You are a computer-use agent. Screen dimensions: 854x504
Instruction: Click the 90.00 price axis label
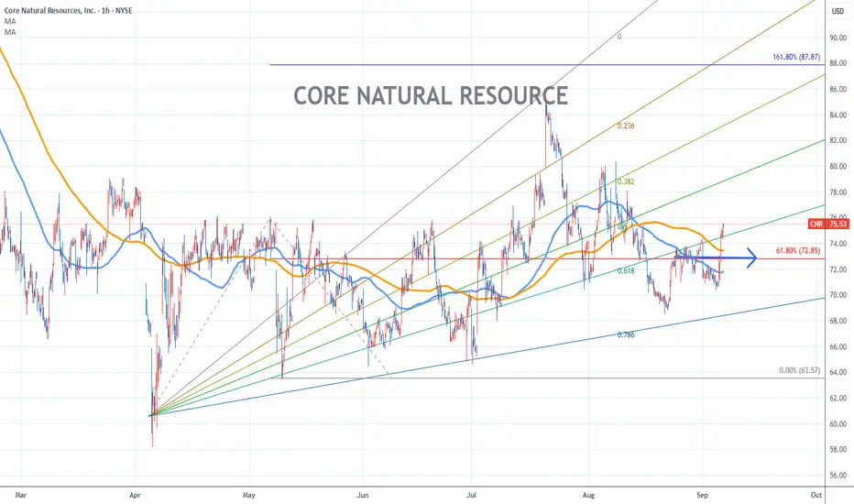tap(838, 38)
